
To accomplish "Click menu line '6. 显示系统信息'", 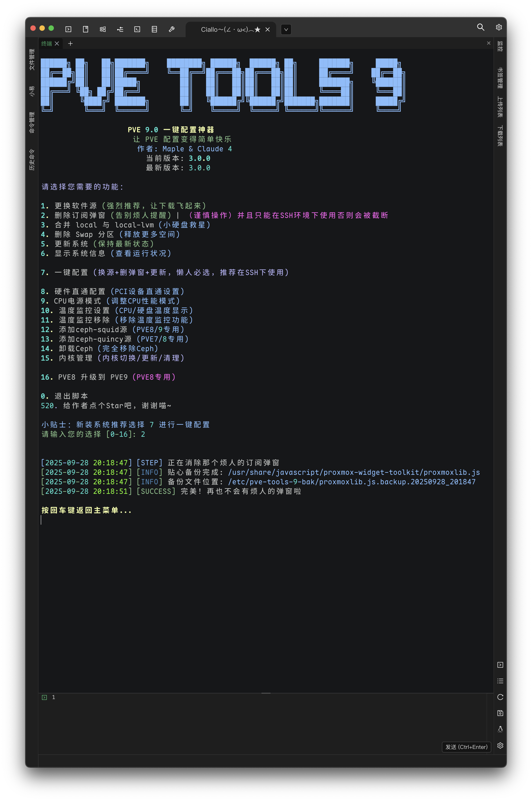I will 106,253.
